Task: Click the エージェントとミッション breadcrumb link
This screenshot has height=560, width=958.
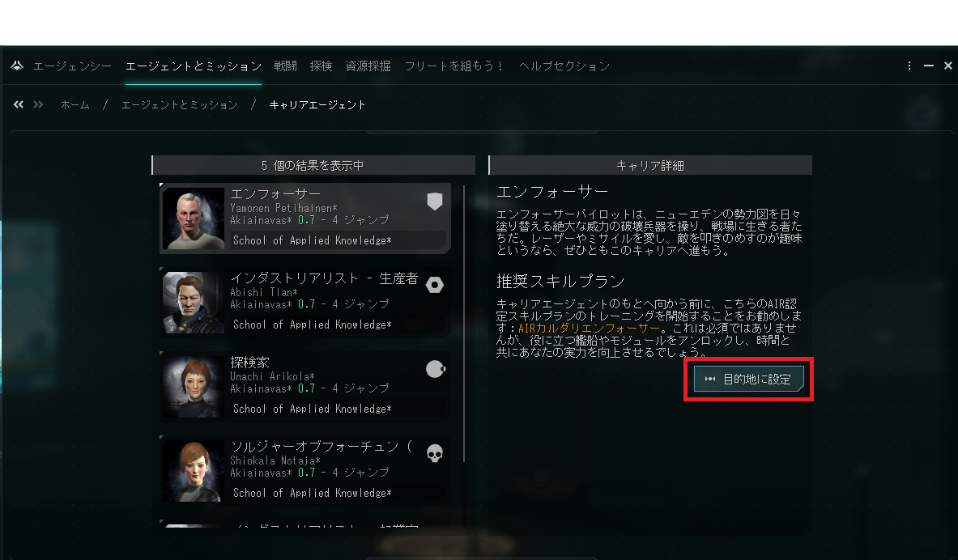Action: (x=179, y=105)
